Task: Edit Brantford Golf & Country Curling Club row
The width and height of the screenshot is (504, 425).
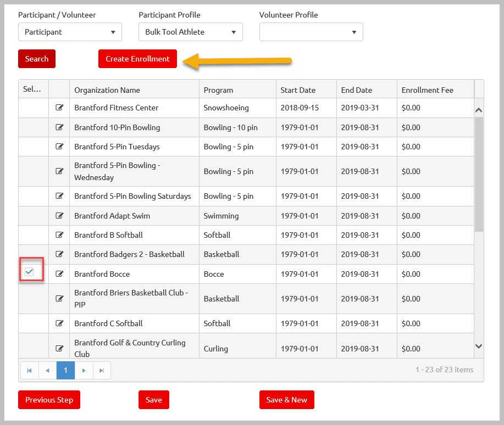Action: [59, 348]
